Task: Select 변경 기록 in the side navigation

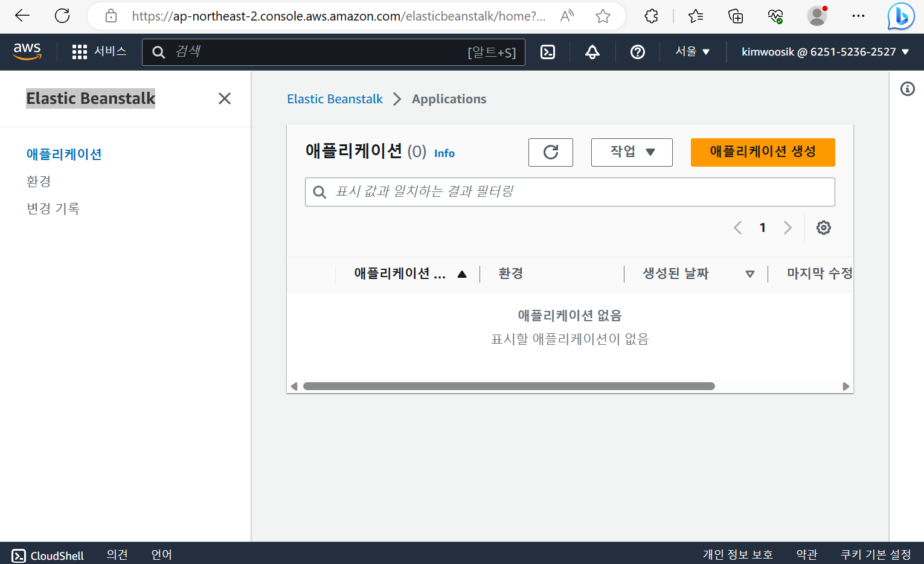Action: [x=53, y=208]
